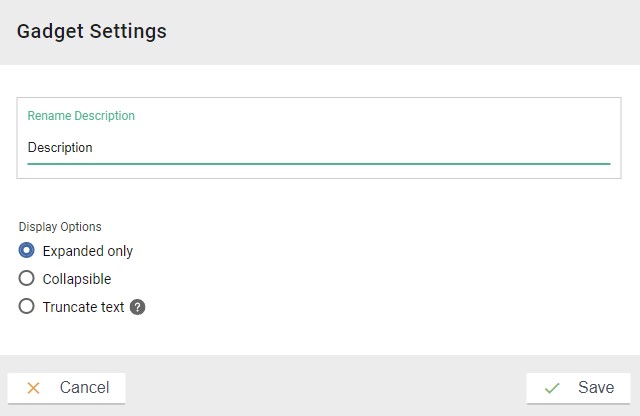Select the Collapsible radio button
640x416 pixels.
[x=27, y=279]
